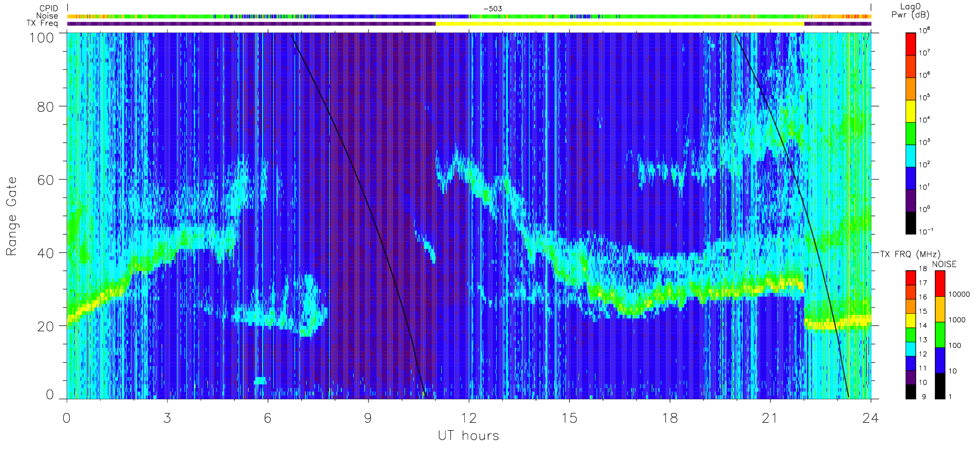This screenshot has height=452, width=980.
Task: Select the "CPID" label at top left
Action: point(48,9)
